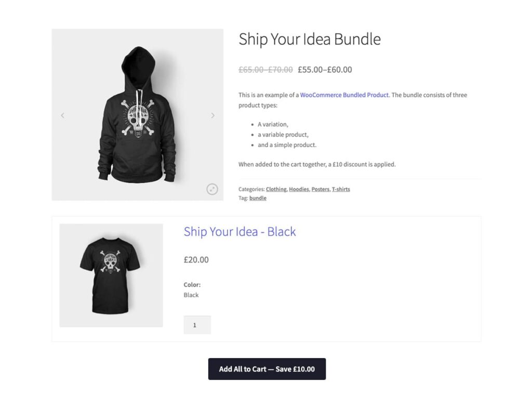Click the £20.00 t-shirt price
The width and height of the screenshot is (532, 397).
click(196, 259)
